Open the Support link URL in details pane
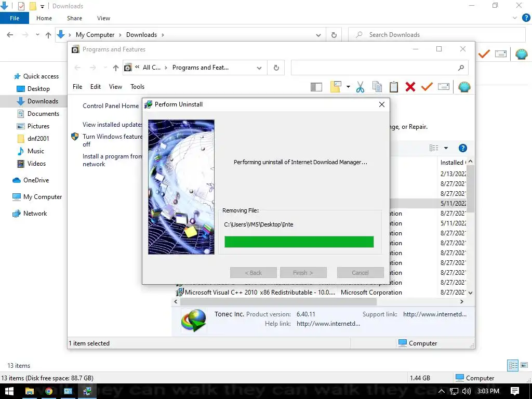 435,314
